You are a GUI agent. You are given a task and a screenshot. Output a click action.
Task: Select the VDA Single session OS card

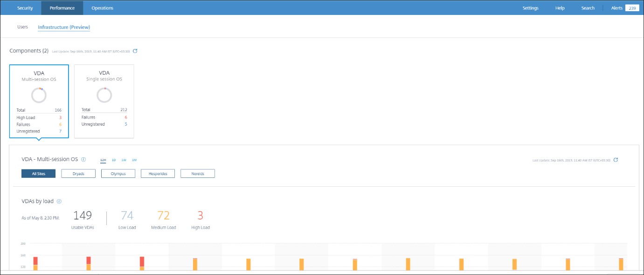(x=104, y=101)
